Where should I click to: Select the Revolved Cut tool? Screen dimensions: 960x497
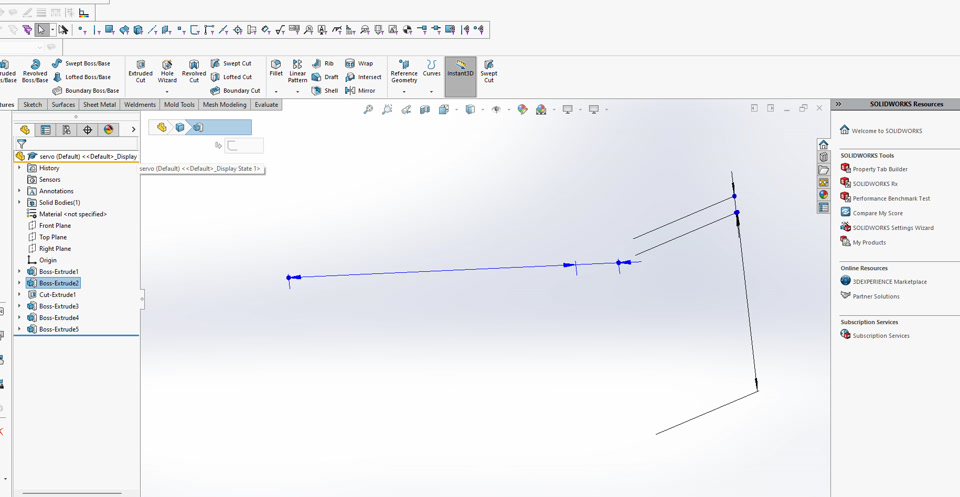pyautogui.click(x=193, y=71)
